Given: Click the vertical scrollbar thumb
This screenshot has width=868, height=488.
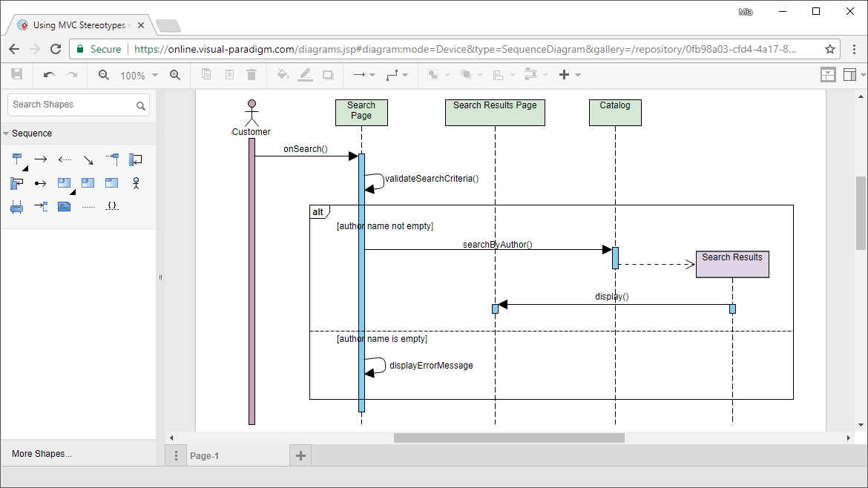Looking at the screenshot, I should (x=861, y=213).
